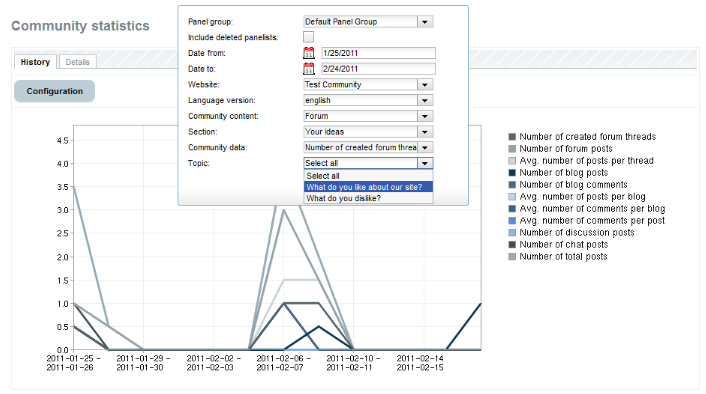
Task: Choose 'Select all' in Topic list
Action: click(x=368, y=176)
